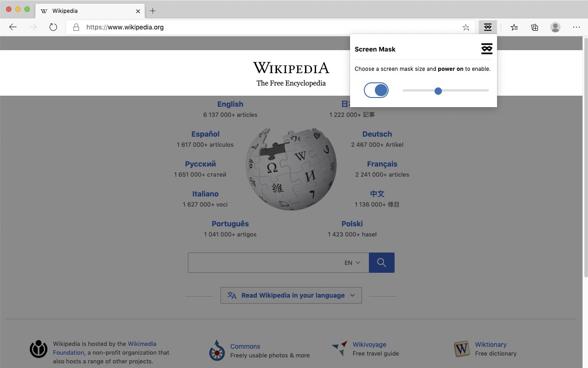Click '6 137 000+ articles' text

(230, 115)
